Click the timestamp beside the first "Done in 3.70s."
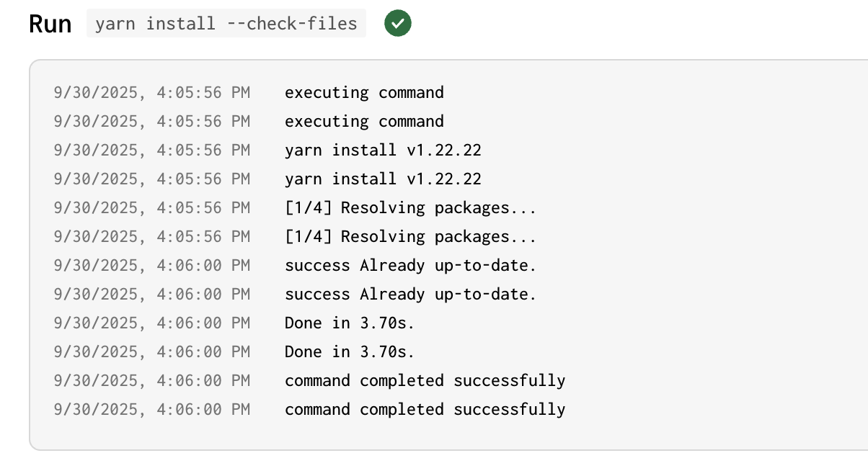Viewport: 868px width, 471px height. [x=151, y=323]
